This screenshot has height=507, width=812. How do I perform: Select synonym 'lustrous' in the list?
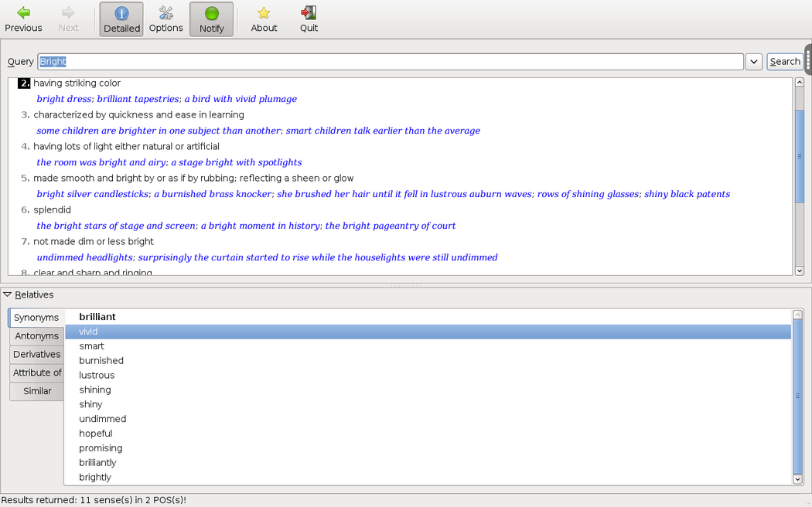(97, 376)
